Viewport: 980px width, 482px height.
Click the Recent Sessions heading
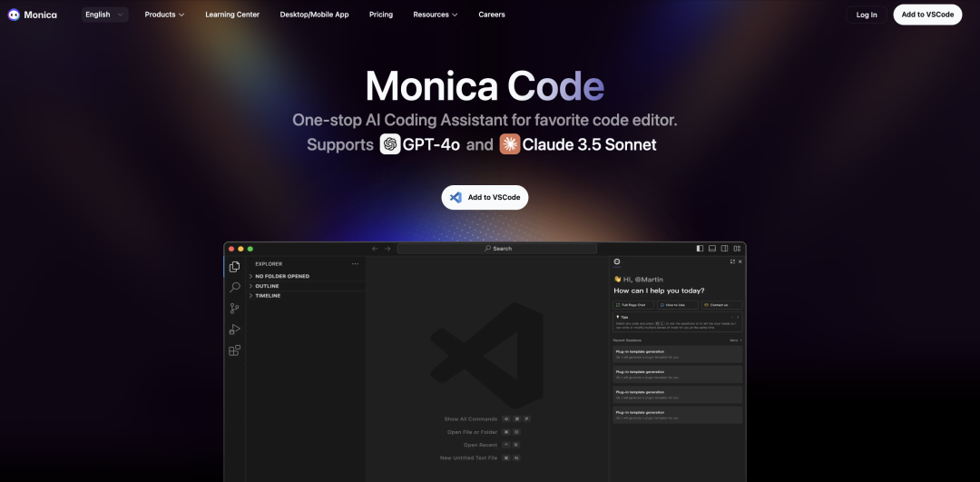[627, 340]
